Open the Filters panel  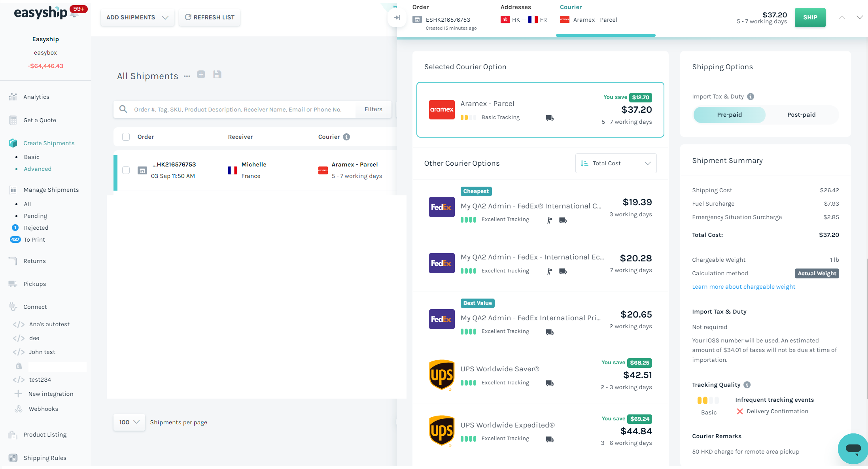coord(373,109)
